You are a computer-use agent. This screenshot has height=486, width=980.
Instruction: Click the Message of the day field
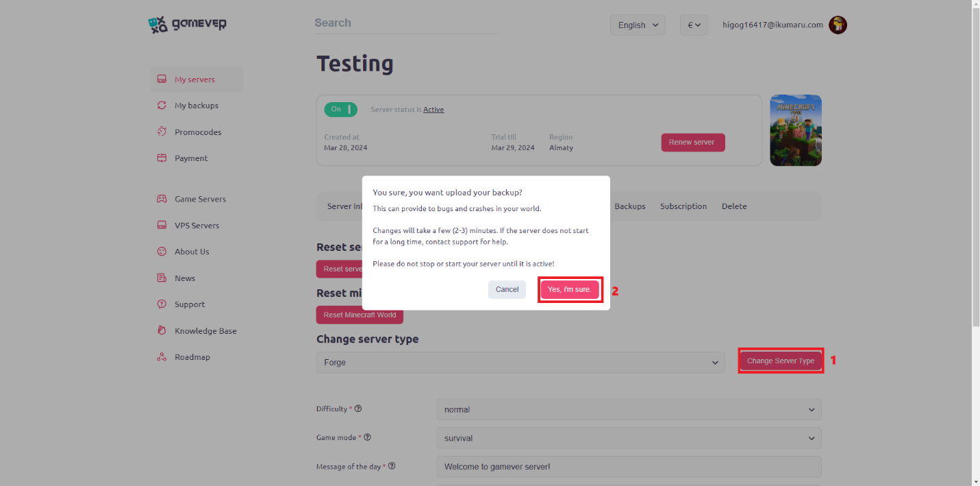click(x=629, y=467)
